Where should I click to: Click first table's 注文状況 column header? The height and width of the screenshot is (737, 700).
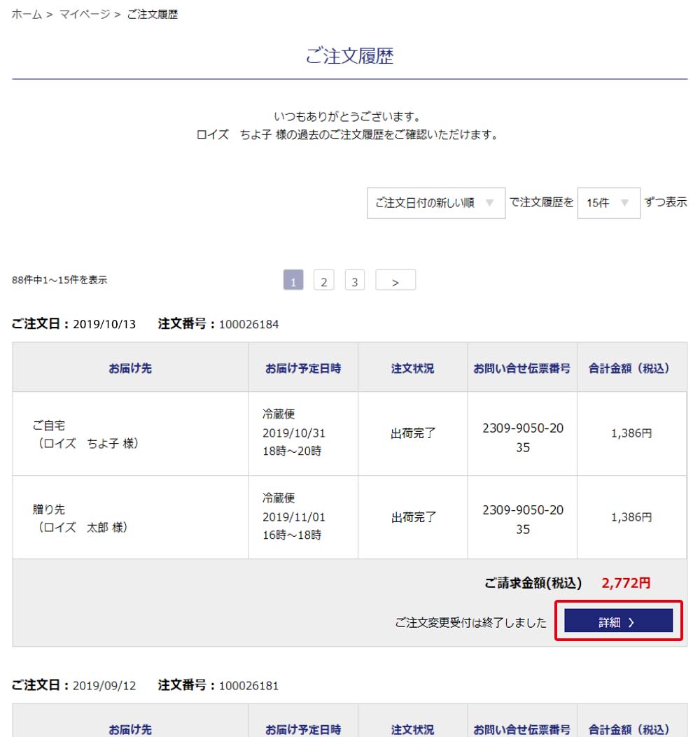pos(413,368)
